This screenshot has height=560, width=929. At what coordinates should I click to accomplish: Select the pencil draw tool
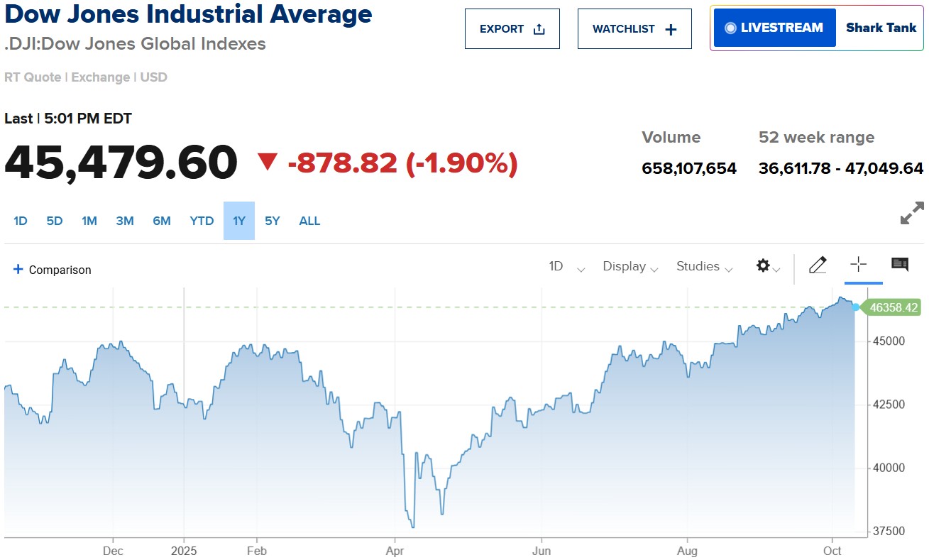(818, 265)
